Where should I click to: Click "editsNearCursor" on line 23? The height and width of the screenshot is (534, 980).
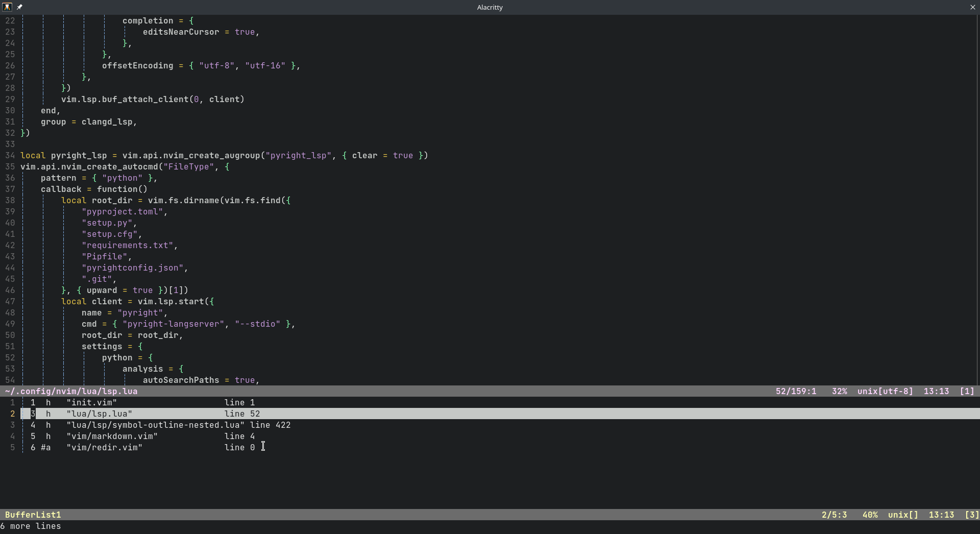(181, 32)
